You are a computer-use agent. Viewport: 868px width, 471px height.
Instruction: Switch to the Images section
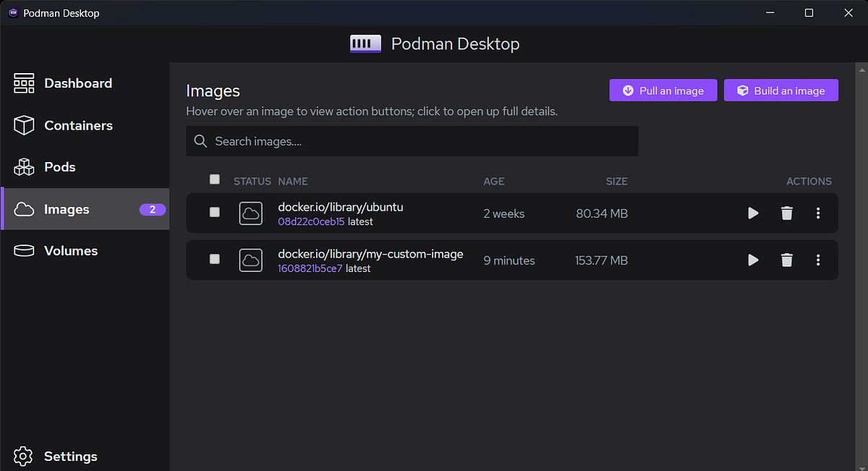click(67, 208)
